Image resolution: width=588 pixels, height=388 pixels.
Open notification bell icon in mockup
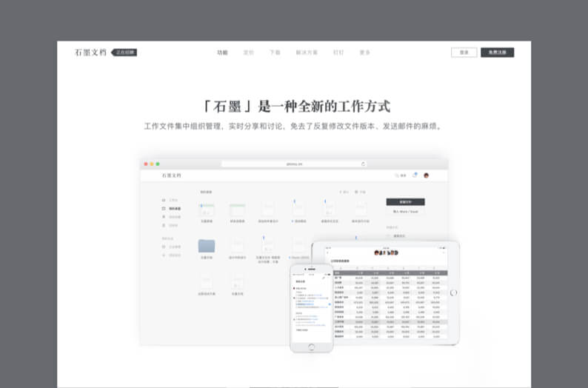[x=415, y=175]
